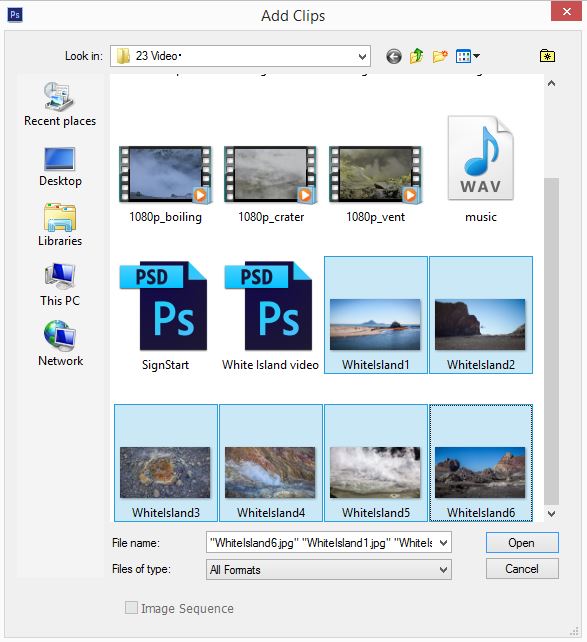This screenshot has width=587, height=642.
Task: Open Libraries in sidebar
Action: click(60, 225)
